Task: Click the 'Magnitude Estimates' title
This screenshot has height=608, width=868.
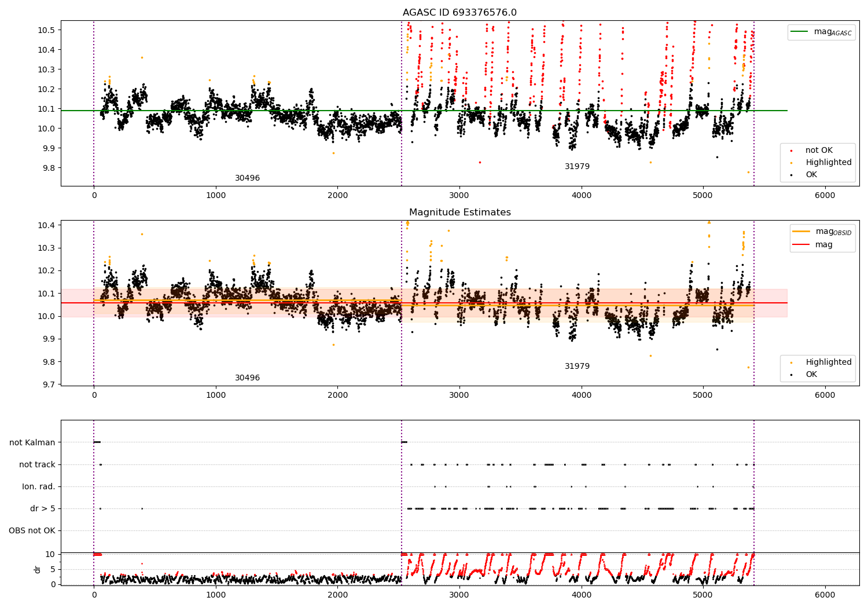Action: (x=460, y=213)
